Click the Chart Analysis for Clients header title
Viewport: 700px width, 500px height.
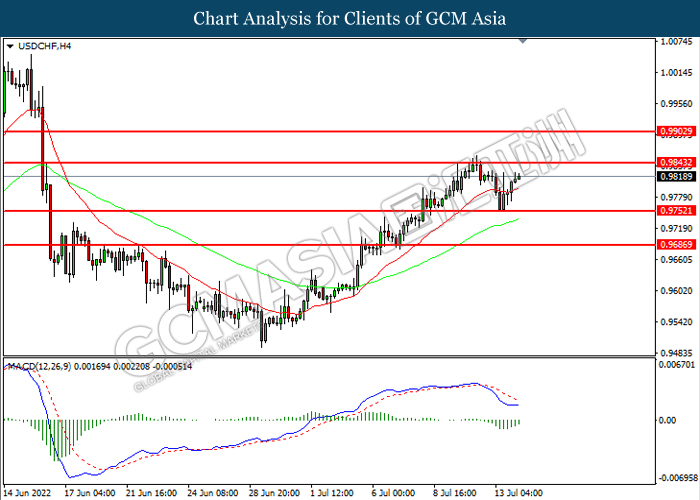(350, 18)
